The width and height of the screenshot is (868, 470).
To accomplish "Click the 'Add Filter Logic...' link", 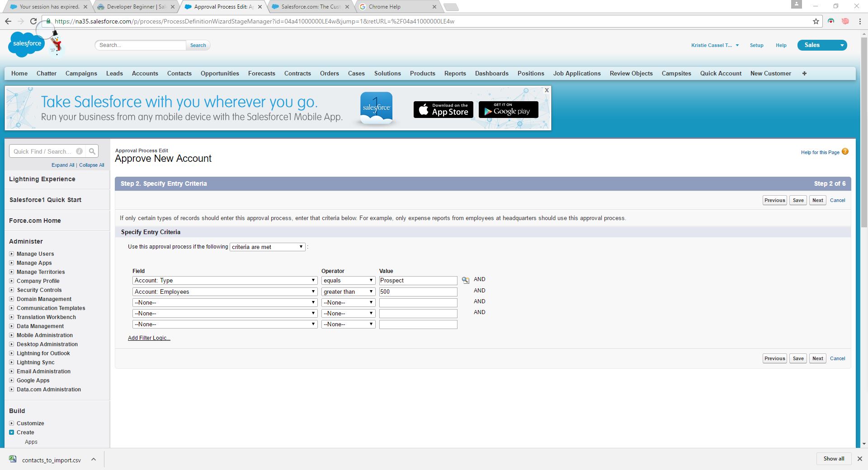I will coord(149,338).
